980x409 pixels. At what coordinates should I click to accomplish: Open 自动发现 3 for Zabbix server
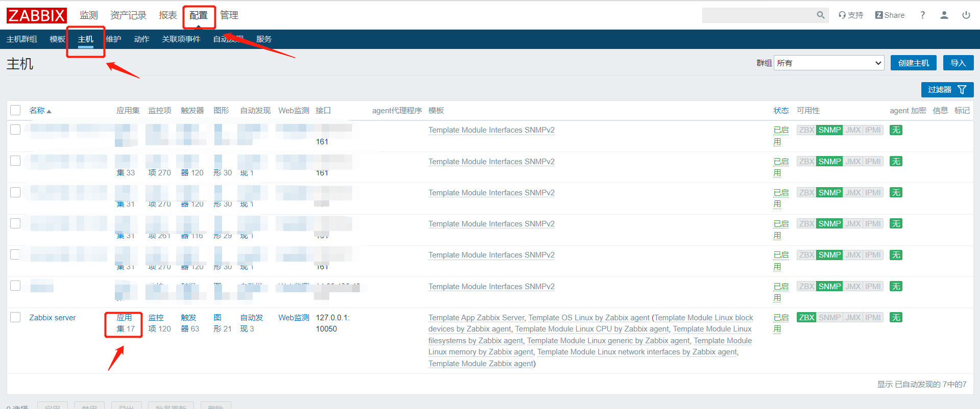pyautogui.click(x=252, y=323)
